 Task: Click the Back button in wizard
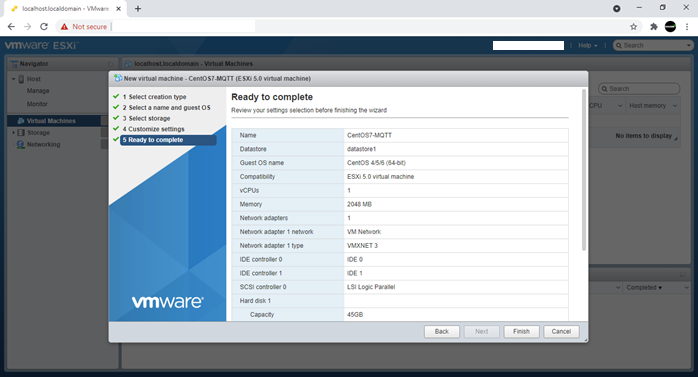pos(442,332)
